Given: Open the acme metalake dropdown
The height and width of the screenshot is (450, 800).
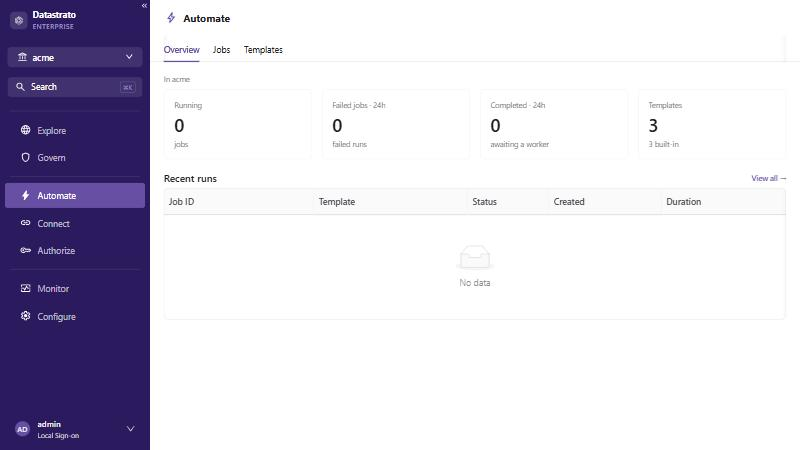Looking at the screenshot, I should 75,57.
